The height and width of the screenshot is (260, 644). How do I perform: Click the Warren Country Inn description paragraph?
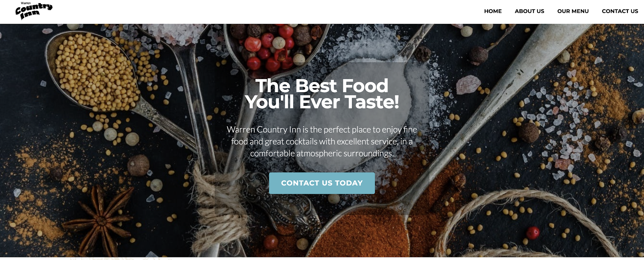point(322,141)
